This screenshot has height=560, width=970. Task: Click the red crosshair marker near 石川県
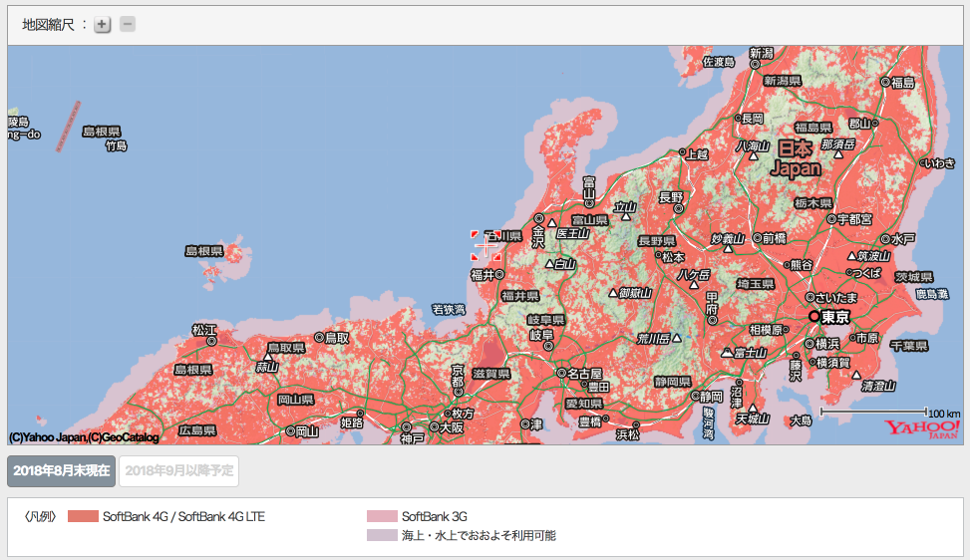(486, 246)
